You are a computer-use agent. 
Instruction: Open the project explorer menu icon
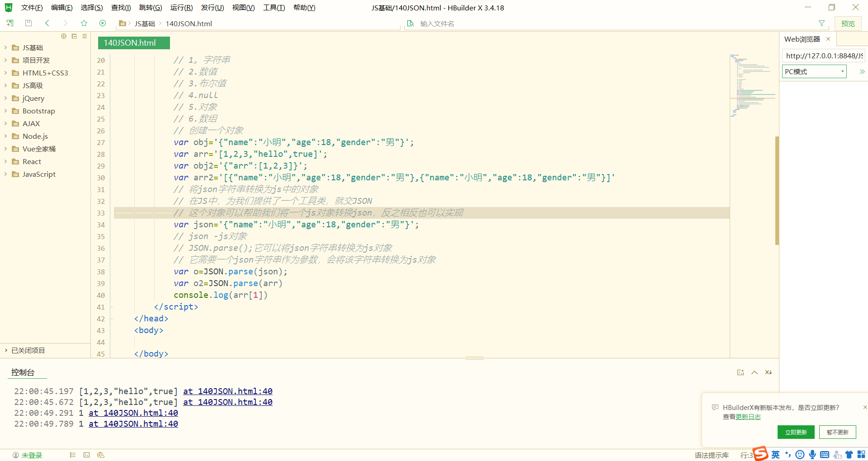[x=84, y=36]
